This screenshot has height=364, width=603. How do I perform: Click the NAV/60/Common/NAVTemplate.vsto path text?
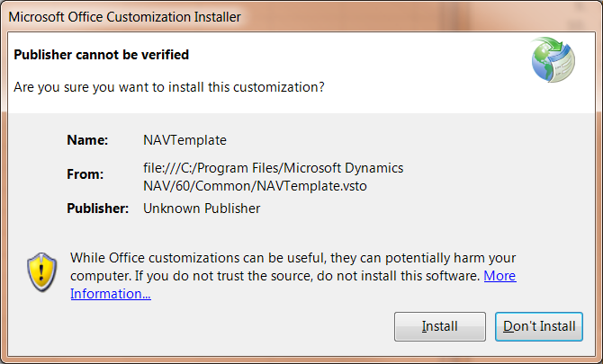[255, 186]
